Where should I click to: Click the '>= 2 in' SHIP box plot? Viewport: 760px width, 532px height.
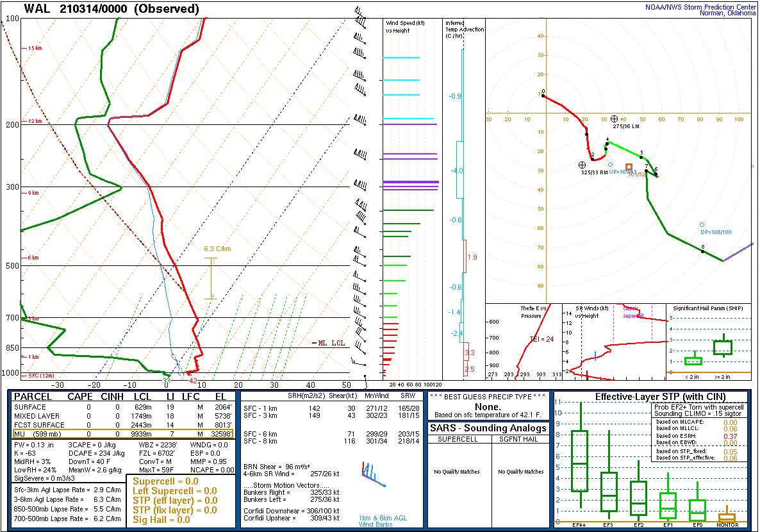pyautogui.click(x=723, y=345)
